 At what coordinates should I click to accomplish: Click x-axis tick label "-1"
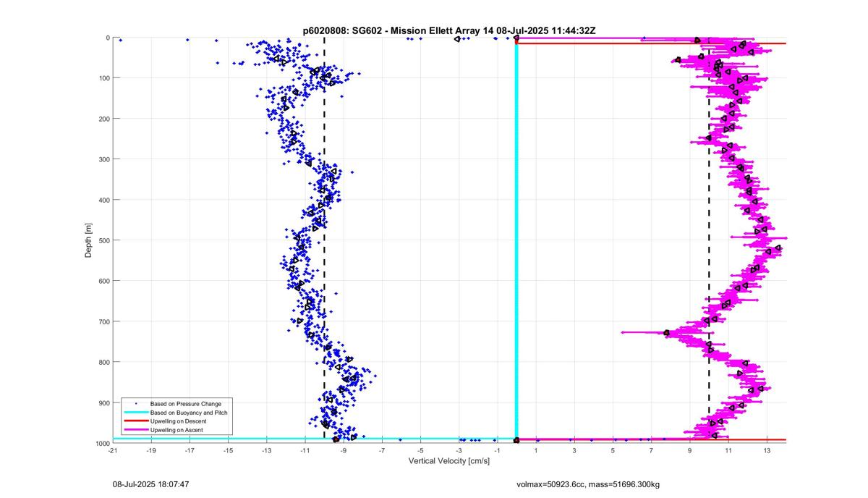[497, 450]
